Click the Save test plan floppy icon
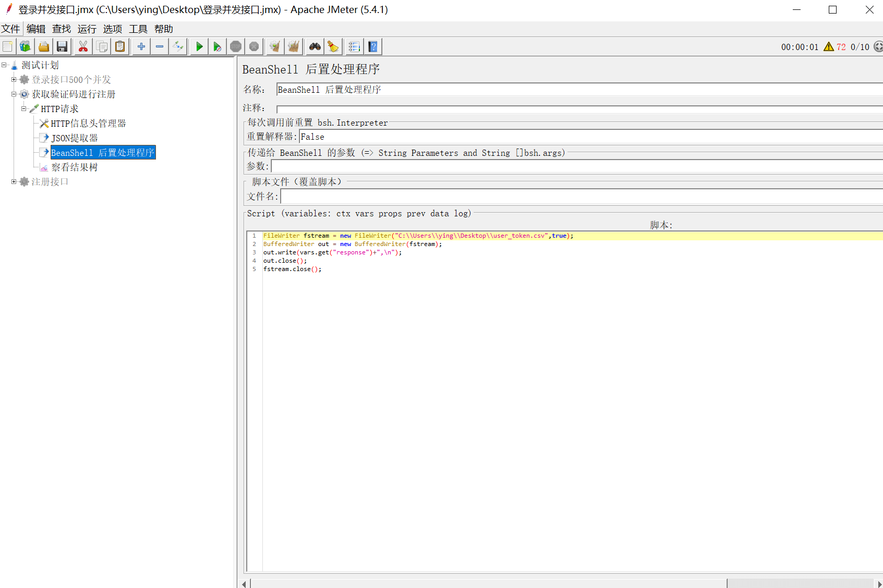This screenshot has width=883, height=588. [62, 47]
